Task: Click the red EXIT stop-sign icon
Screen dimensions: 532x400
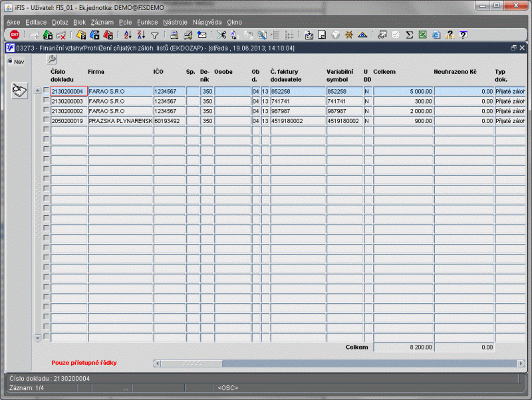Action: [x=15, y=35]
